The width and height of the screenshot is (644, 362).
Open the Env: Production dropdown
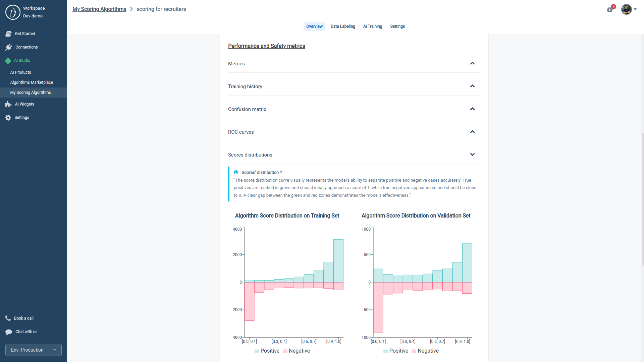pos(33,350)
